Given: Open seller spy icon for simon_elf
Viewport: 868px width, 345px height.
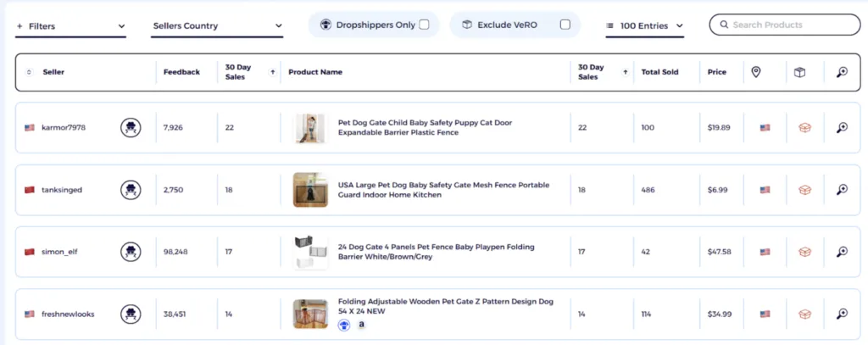Looking at the screenshot, I should [131, 252].
